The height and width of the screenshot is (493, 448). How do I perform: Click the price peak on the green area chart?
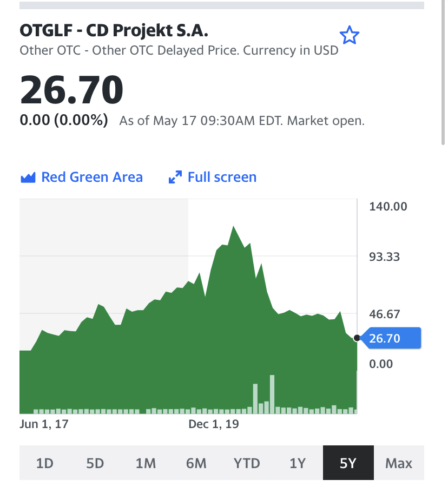click(x=234, y=227)
